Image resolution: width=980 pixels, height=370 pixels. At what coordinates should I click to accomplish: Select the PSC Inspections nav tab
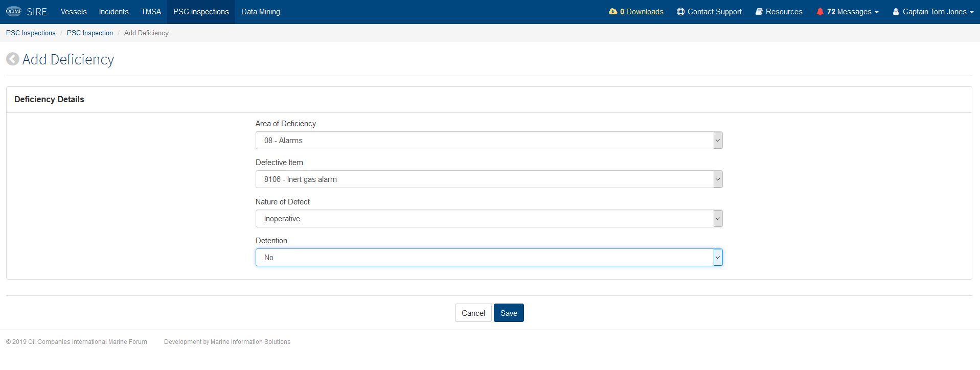[x=201, y=12]
